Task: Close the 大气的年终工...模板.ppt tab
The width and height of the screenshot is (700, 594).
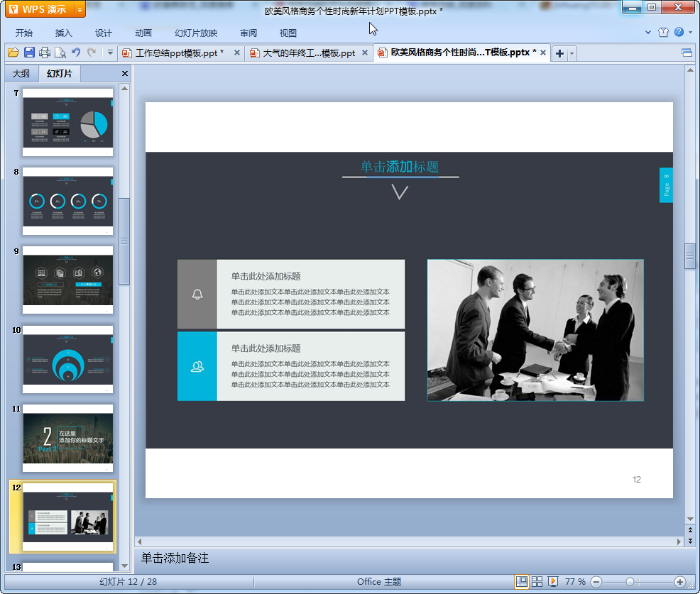Action: tap(365, 53)
